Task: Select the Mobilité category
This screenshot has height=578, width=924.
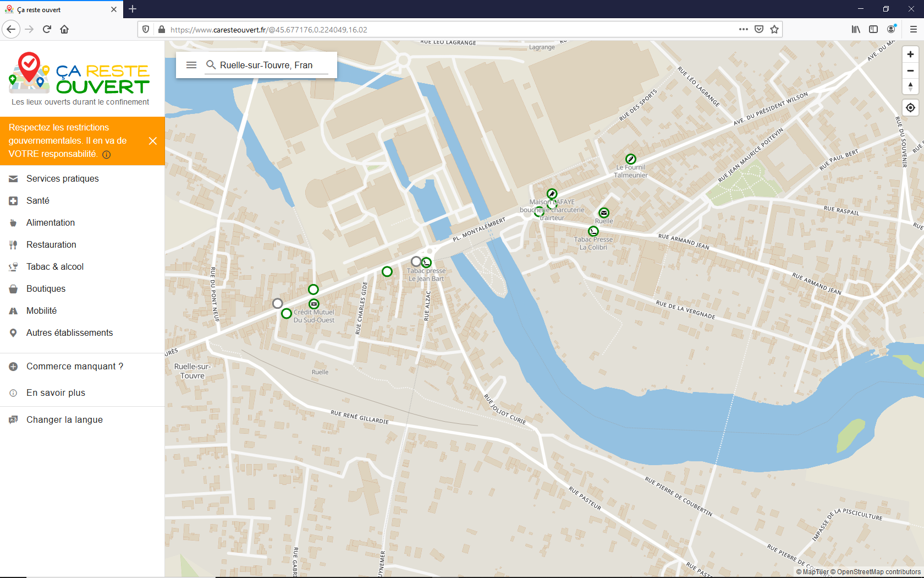Action: click(82, 310)
